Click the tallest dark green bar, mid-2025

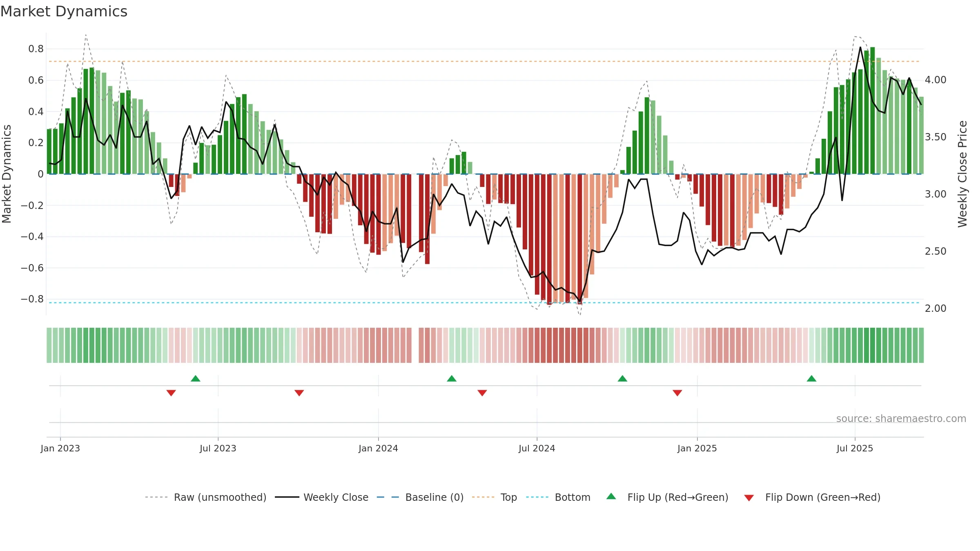(x=873, y=111)
